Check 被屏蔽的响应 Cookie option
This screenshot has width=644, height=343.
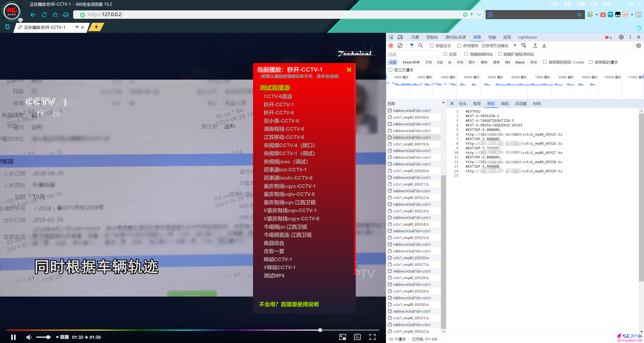click(x=544, y=62)
